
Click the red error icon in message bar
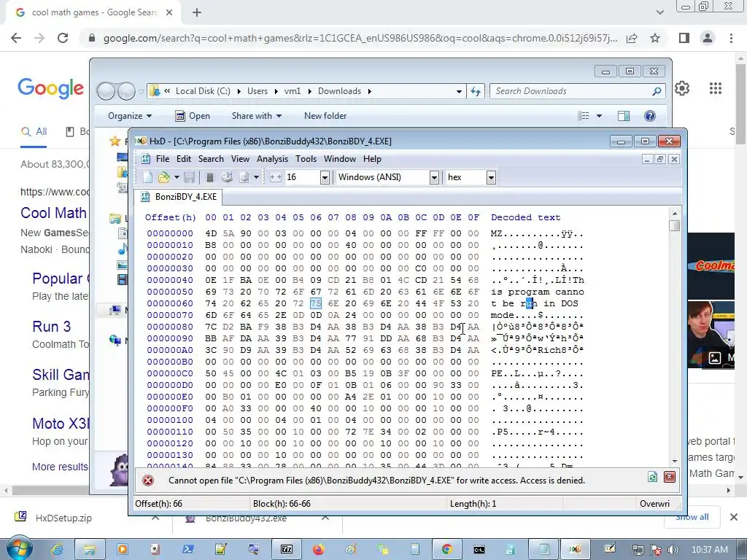(148, 481)
